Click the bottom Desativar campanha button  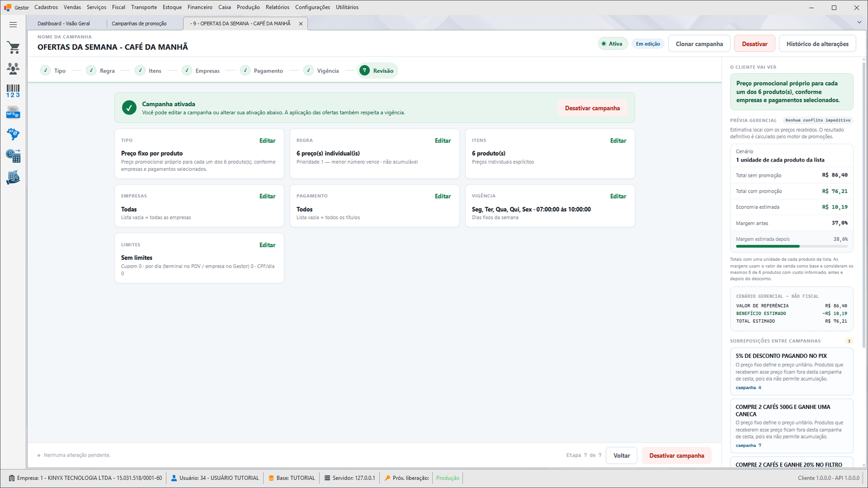[x=676, y=455]
